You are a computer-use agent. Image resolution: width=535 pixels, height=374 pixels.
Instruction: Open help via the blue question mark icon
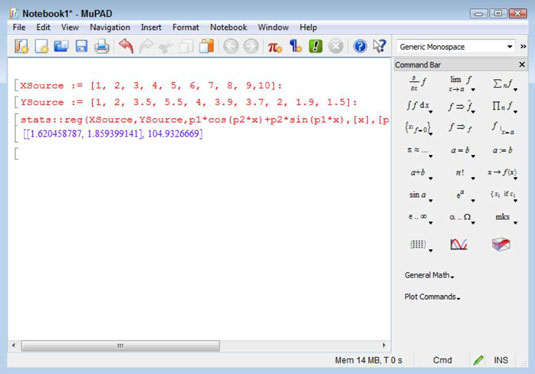coord(360,46)
